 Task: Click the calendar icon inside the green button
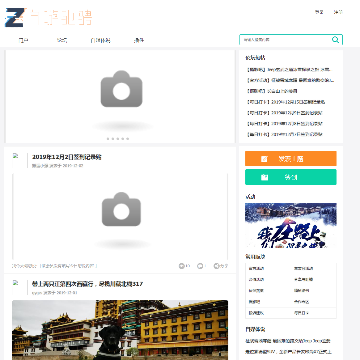click(x=264, y=177)
